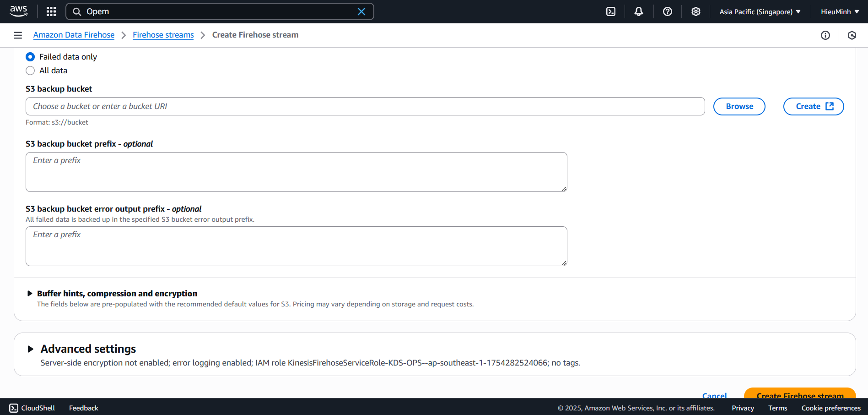Open the notifications bell
This screenshot has width=868, height=415.
pos(639,11)
